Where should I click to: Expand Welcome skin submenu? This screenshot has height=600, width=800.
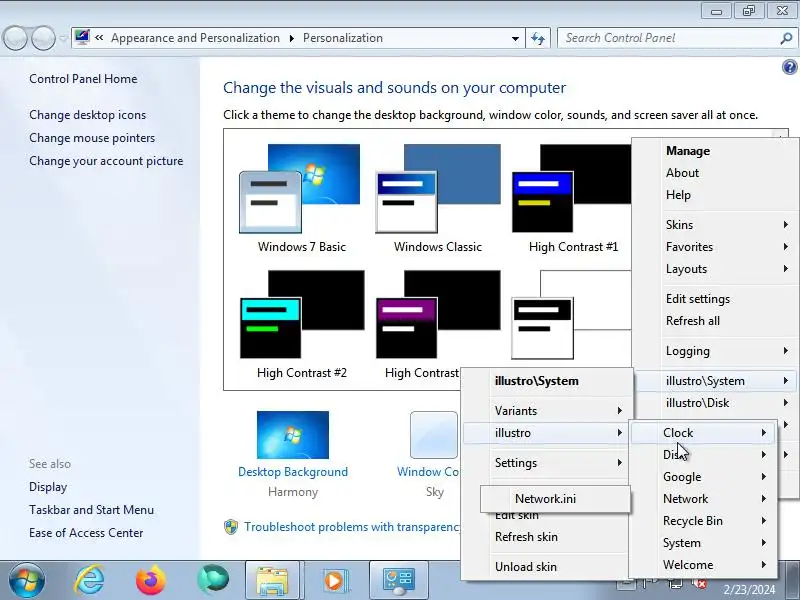[x=704, y=565]
